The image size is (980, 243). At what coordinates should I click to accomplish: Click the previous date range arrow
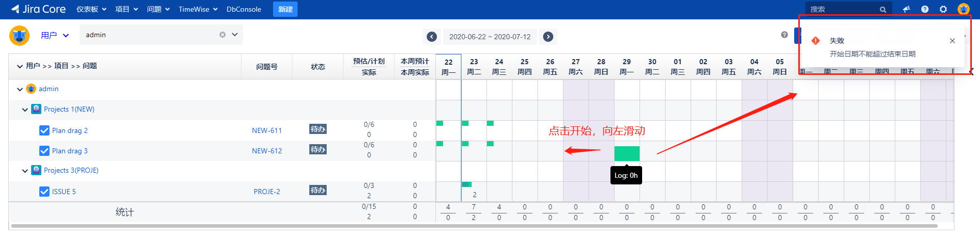point(432,37)
